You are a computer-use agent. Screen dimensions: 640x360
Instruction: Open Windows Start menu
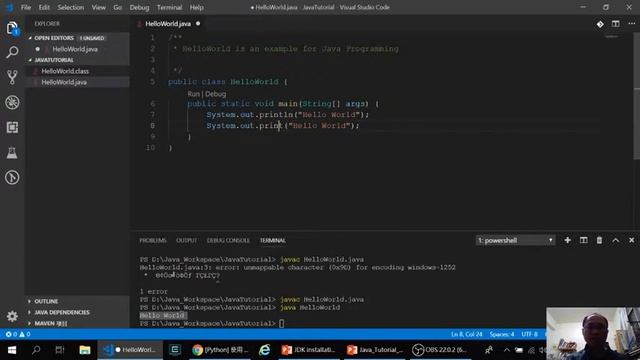(12, 350)
